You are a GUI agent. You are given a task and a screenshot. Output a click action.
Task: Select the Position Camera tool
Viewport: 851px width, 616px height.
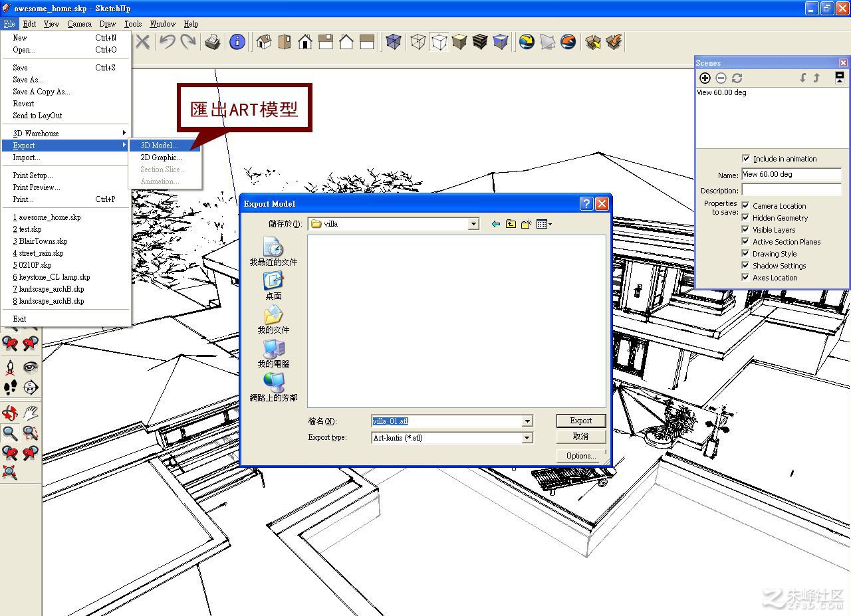coord(10,367)
